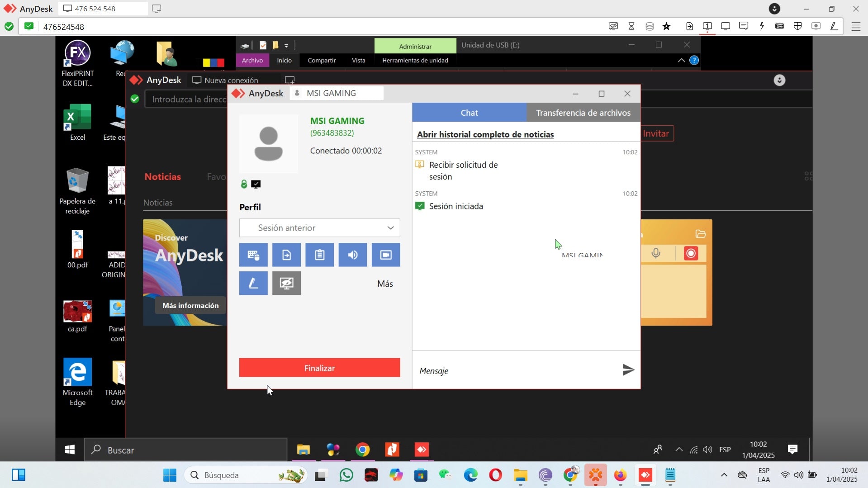Open Chrome in remote taskbar
The image size is (868, 488).
point(362,450)
